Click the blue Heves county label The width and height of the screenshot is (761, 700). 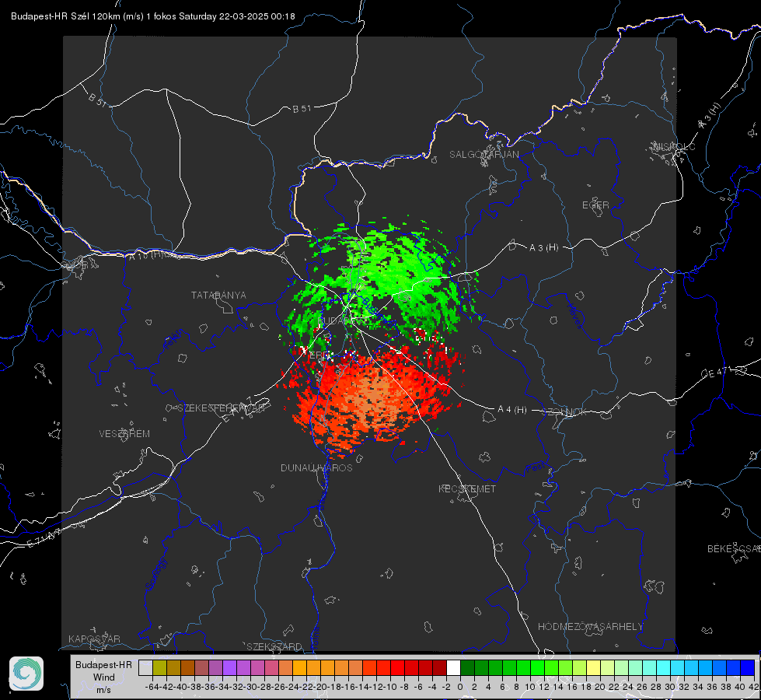[x=574, y=315]
